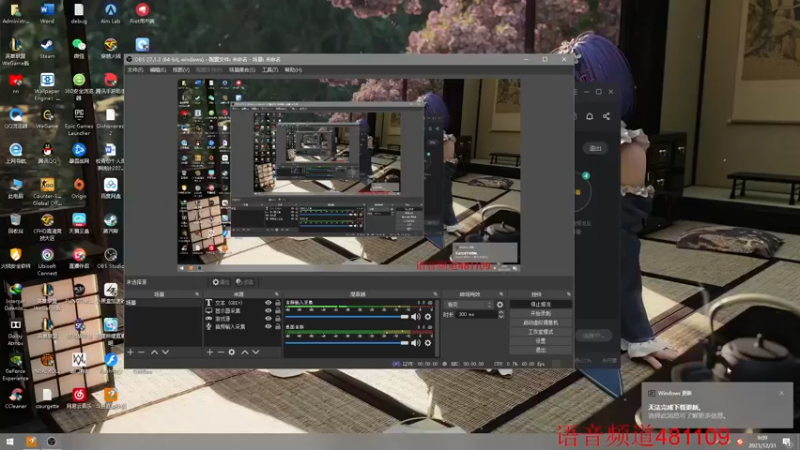Click 启动虚拟摄像机 virtual camera button
This screenshot has width=800, height=450.
coord(541,322)
